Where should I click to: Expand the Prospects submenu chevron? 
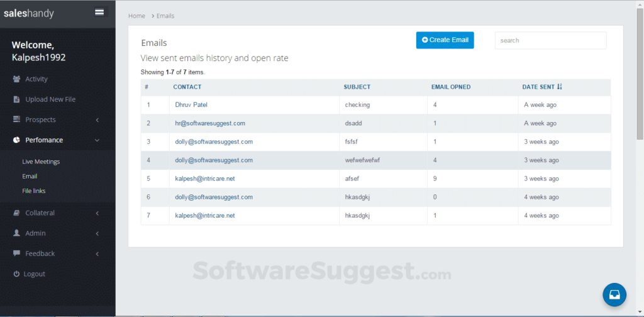pyautogui.click(x=97, y=120)
